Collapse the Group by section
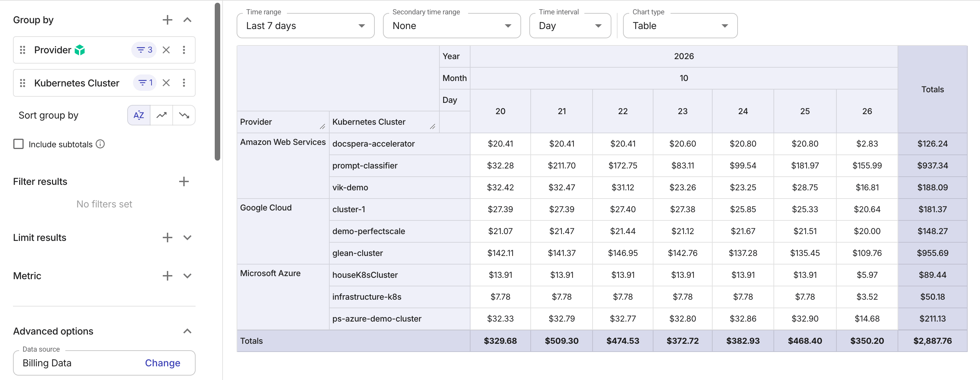Image resolution: width=980 pixels, height=380 pixels. point(187,20)
